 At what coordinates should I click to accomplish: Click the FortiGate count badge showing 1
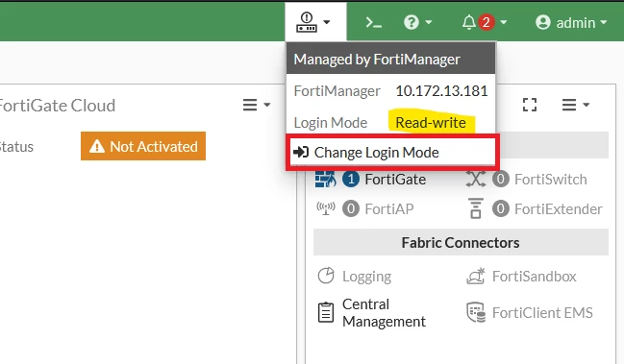click(351, 180)
